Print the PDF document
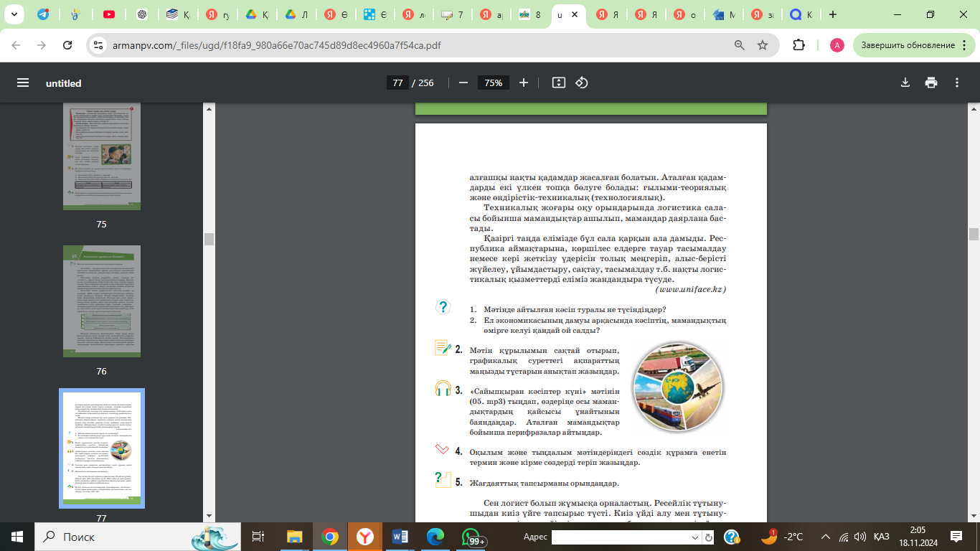 pyautogui.click(x=931, y=83)
